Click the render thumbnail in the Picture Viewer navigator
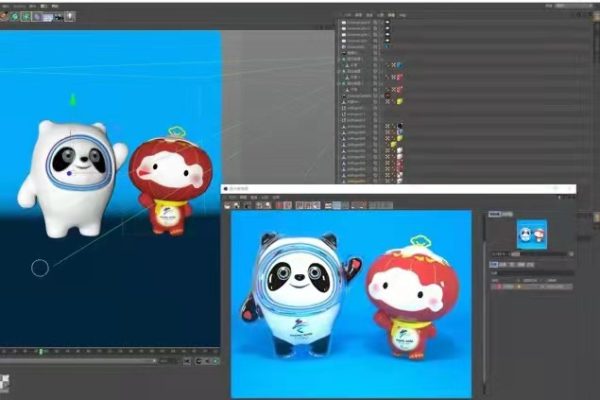This screenshot has height=400, width=600. coord(532,234)
